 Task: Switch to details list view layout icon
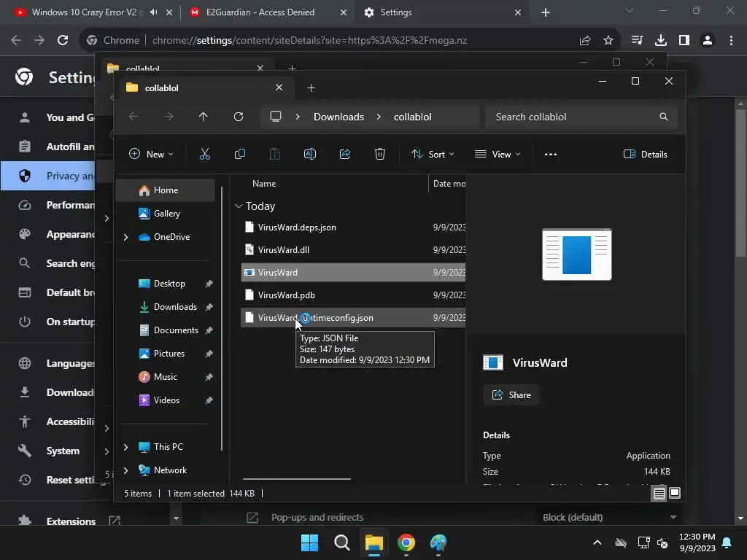659,494
